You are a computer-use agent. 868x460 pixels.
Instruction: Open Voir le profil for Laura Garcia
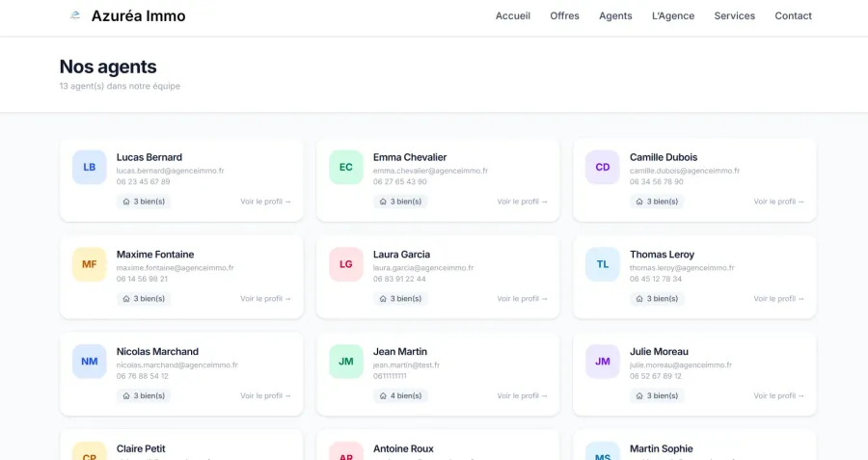(x=522, y=298)
